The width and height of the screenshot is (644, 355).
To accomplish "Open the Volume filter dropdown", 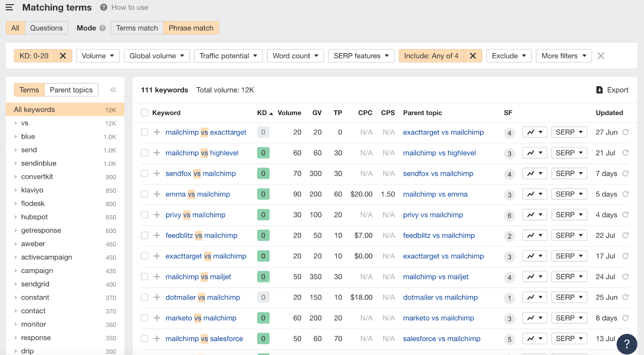I will [x=98, y=56].
